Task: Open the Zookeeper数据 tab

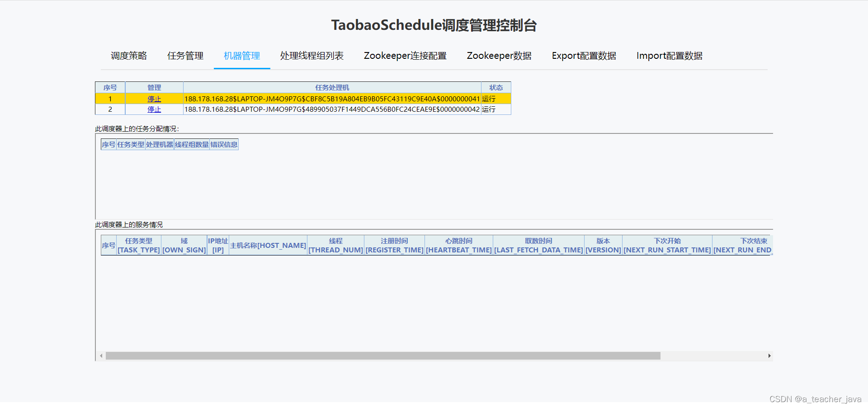Action: coord(499,56)
